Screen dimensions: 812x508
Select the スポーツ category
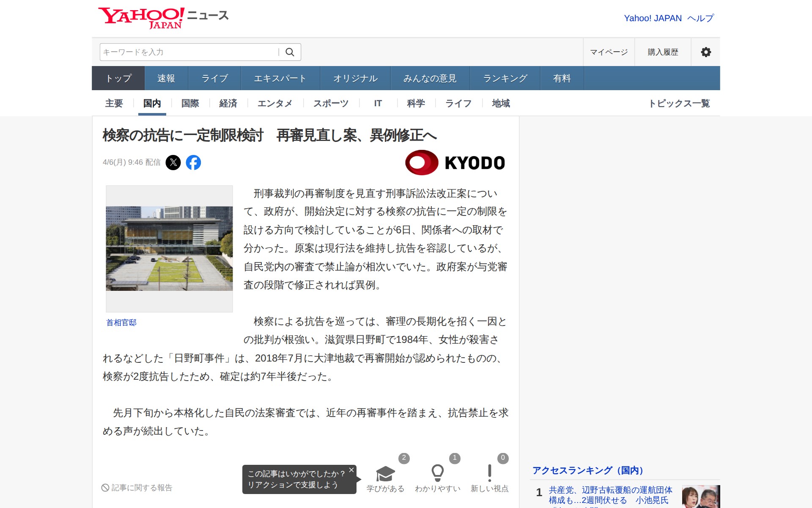(331, 103)
